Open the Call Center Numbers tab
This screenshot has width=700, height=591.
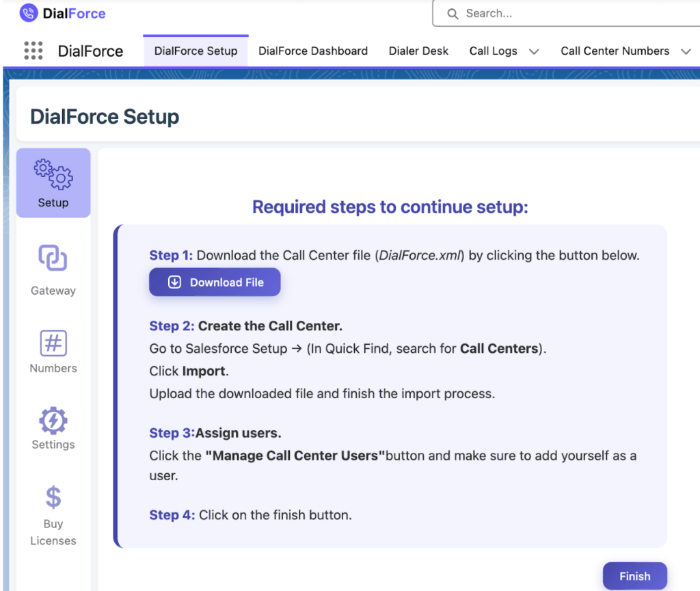point(615,51)
